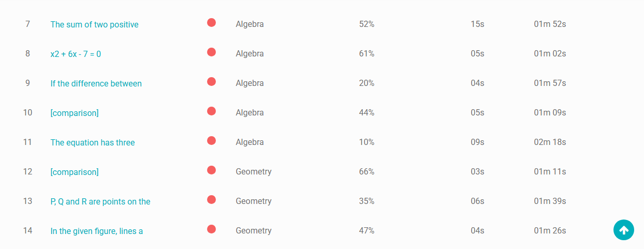Open question 'x2 + 6x - 7 = 0'
Screen dimensions: 644x249
(x=76, y=54)
